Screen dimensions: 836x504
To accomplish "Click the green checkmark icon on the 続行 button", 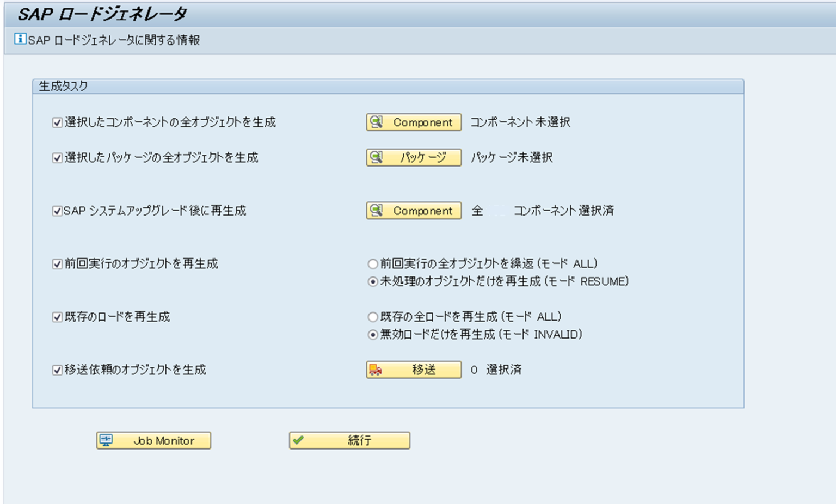I will pos(298,439).
